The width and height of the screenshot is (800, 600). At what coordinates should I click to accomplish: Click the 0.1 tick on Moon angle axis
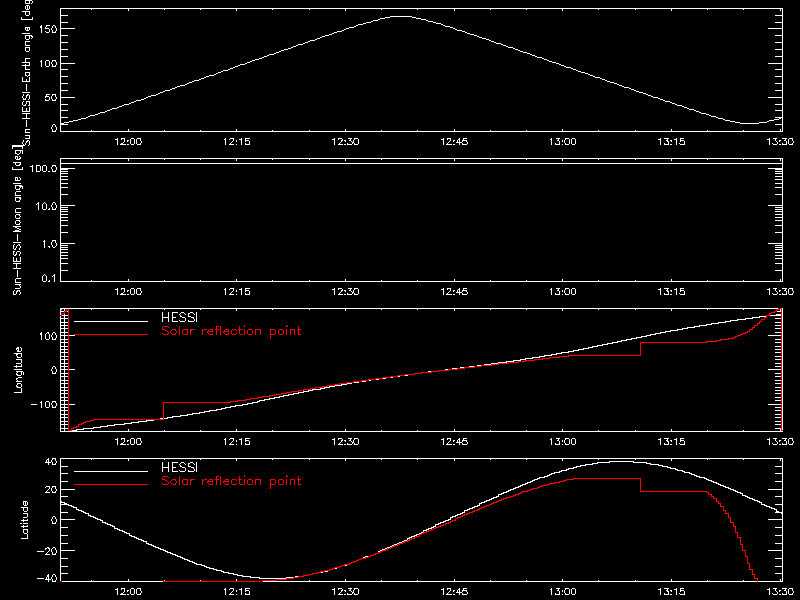(49, 278)
